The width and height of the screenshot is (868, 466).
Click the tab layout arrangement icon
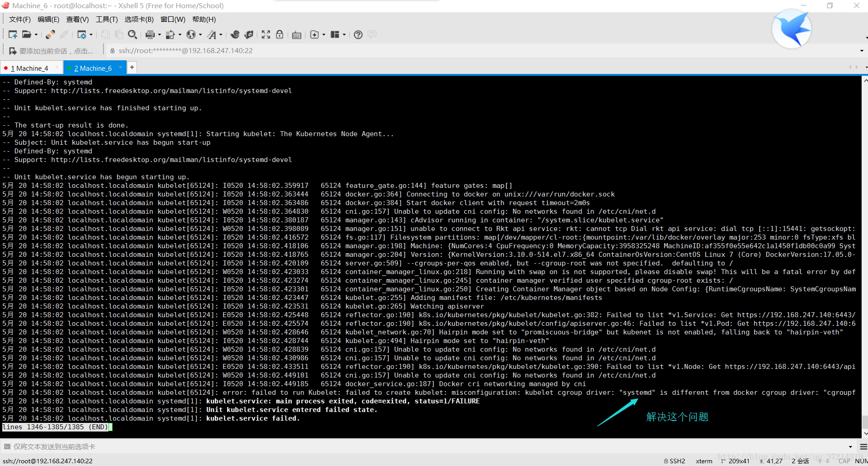click(x=335, y=34)
